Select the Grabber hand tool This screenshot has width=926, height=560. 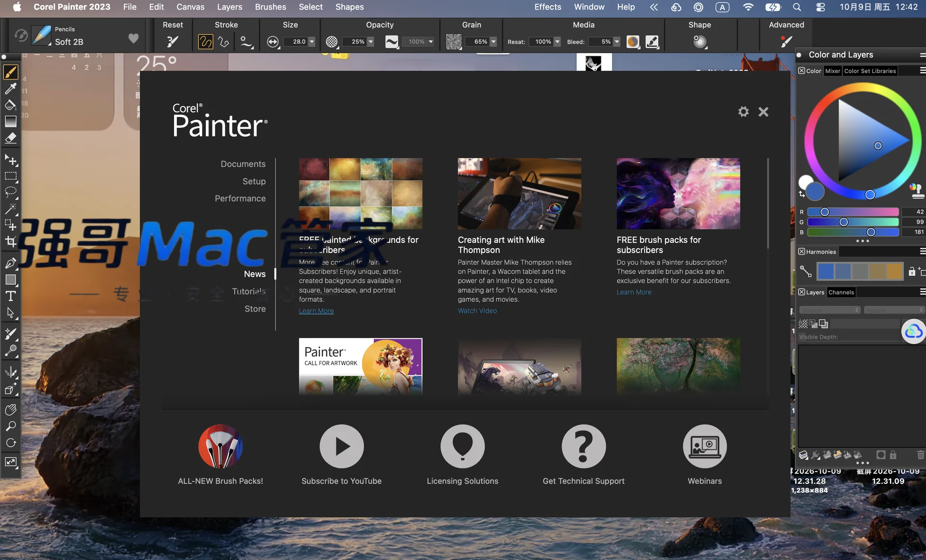[x=11, y=410]
